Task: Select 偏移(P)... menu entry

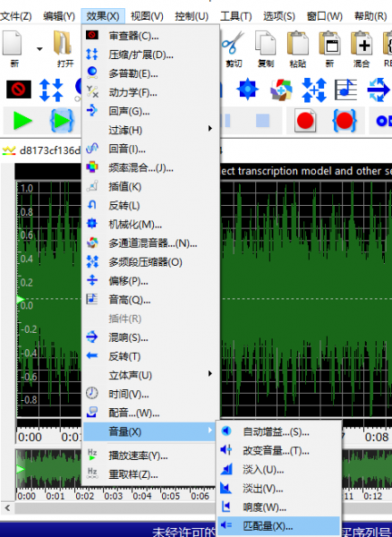Action: pos(150,281)
